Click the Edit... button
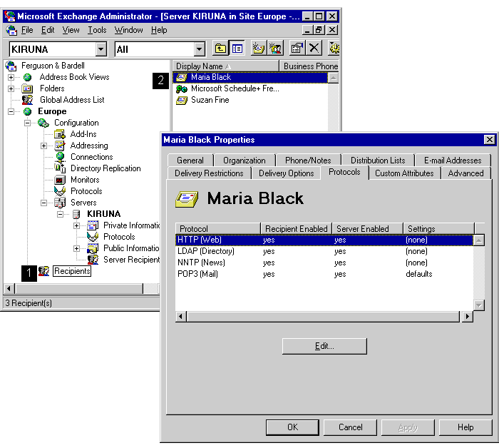The width and height of the screenshot is (499, 448). (324, 346)
